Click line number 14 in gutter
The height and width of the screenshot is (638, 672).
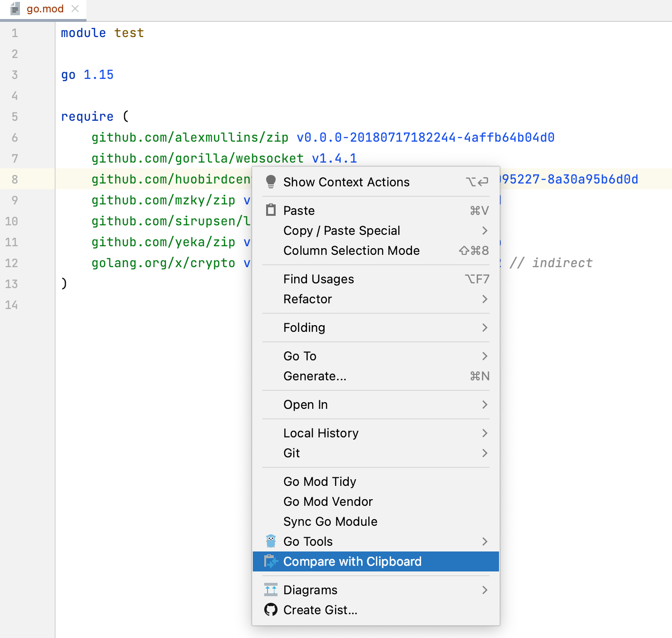11,305
